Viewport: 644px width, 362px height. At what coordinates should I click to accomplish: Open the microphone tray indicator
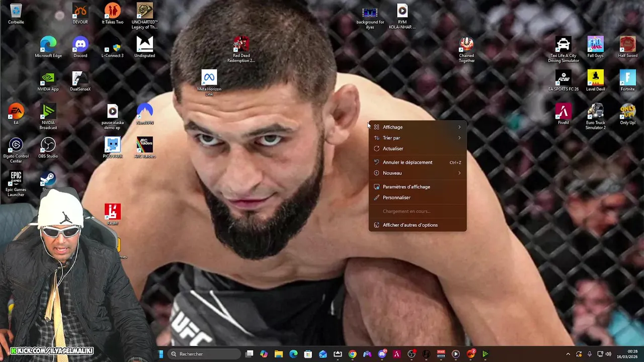point(590,354)
